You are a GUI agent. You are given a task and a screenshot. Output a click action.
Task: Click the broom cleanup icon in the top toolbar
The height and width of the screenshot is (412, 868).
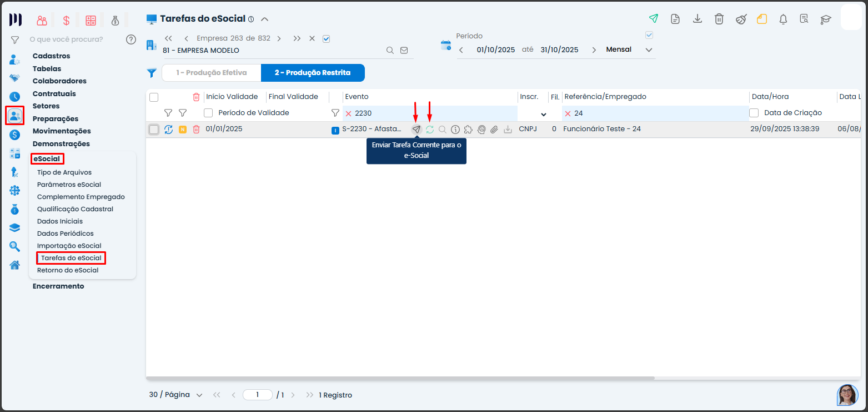(x=741, y=19)
